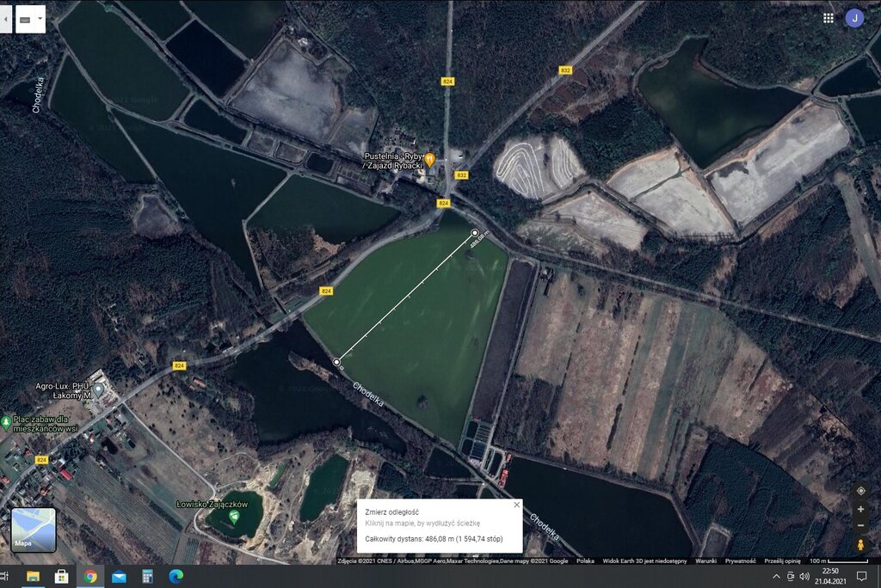Switch to Mapa layer view
Screen dimensions: 881x588
[34, 530]
